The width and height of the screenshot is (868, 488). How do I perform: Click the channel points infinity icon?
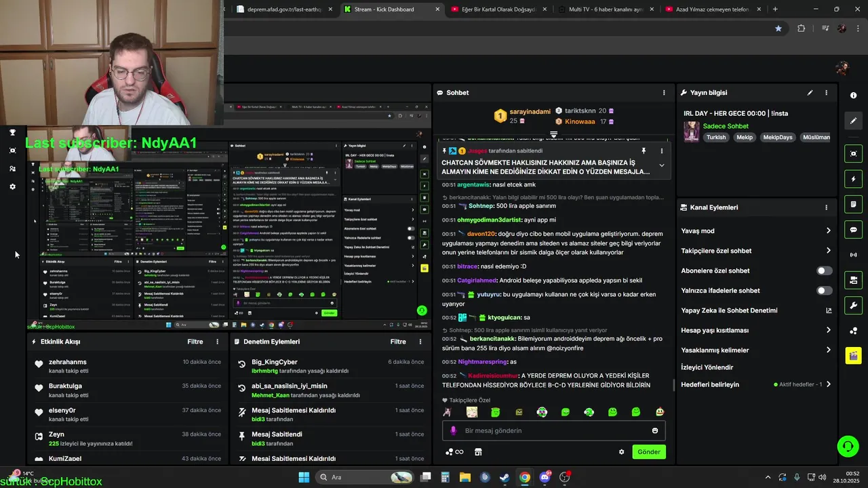pyautogui.click(x=454, y=452)
